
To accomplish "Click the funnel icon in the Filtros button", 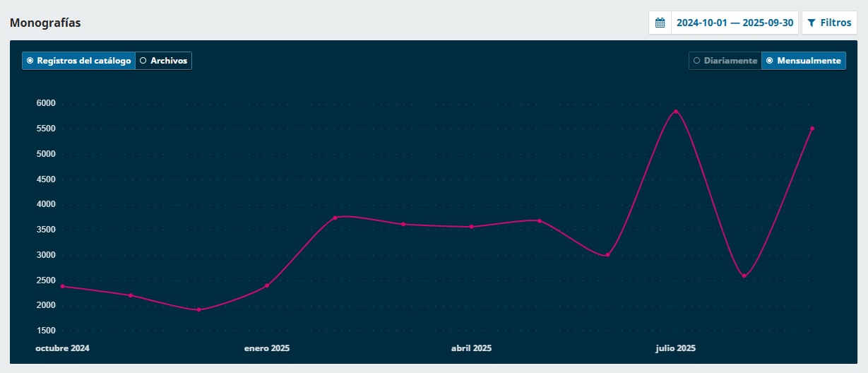I will pos(811,23).
